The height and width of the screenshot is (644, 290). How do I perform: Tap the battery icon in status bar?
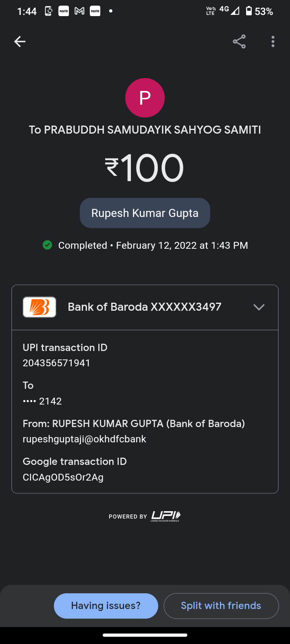249,11
